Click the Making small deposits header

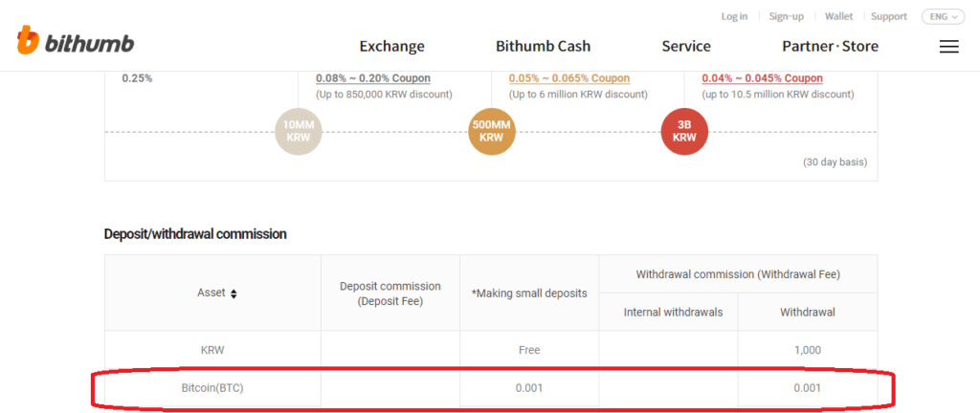[529, 293]
